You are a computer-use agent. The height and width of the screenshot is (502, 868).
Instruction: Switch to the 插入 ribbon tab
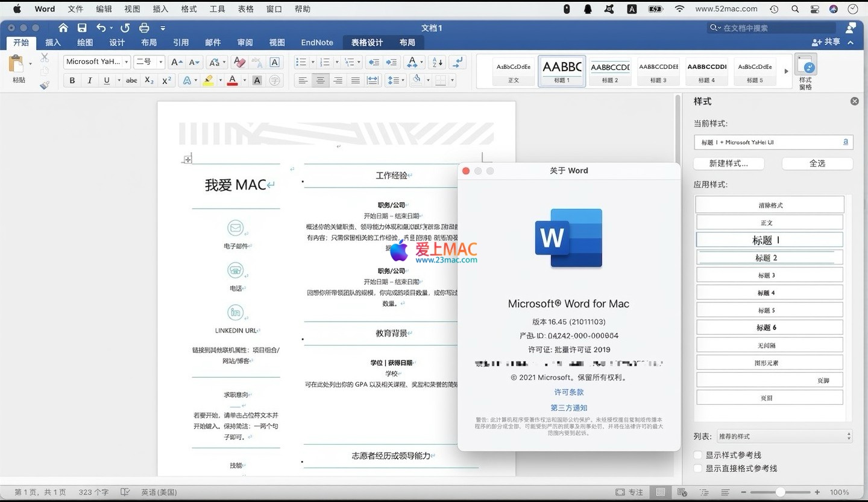point(53,42)
